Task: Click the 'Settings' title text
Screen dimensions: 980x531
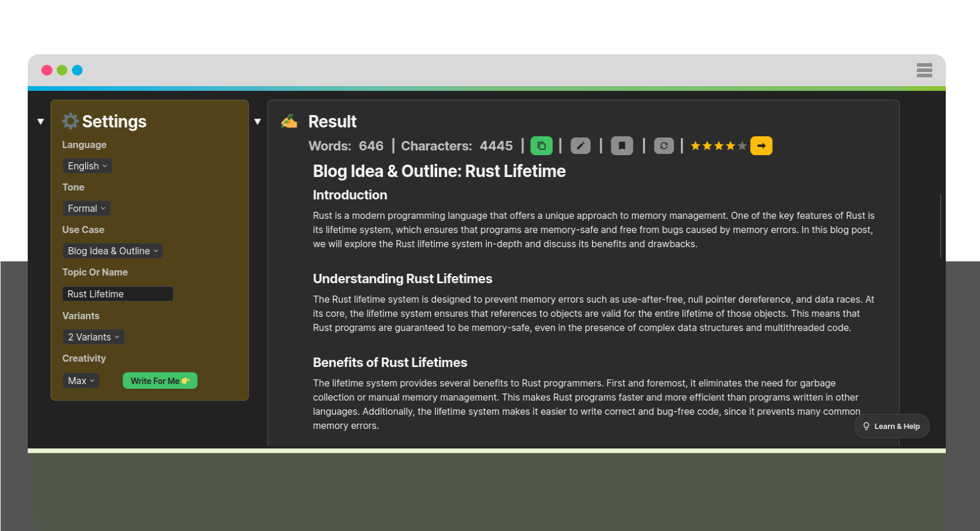Action: coord(114,121)
